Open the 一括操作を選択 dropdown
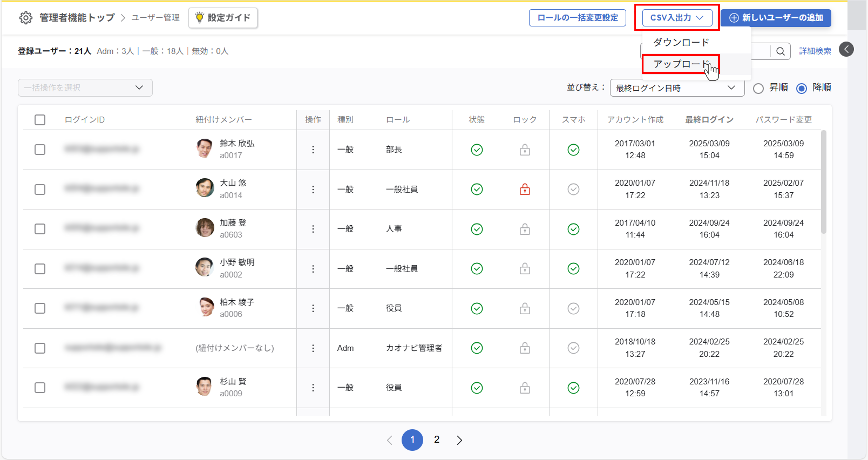Image resolution: width=868 pixels, height=460 pixels. [x=85, y=88]
